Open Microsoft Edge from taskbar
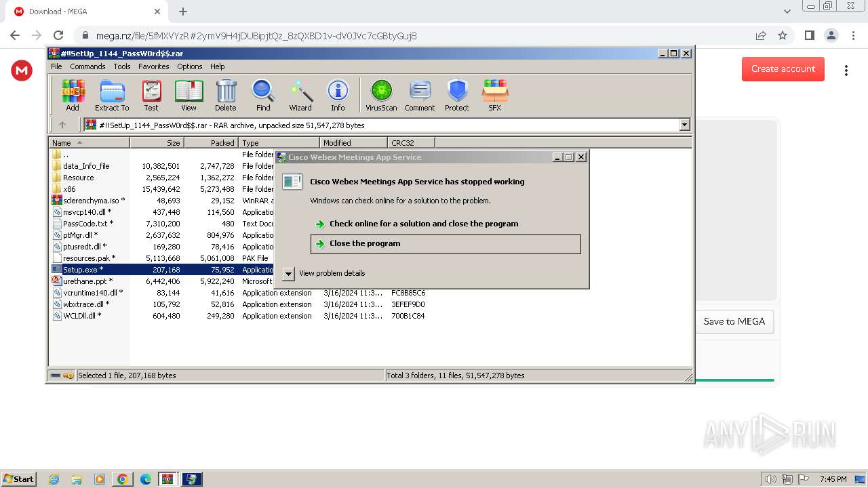 click(x=146, y=479)
